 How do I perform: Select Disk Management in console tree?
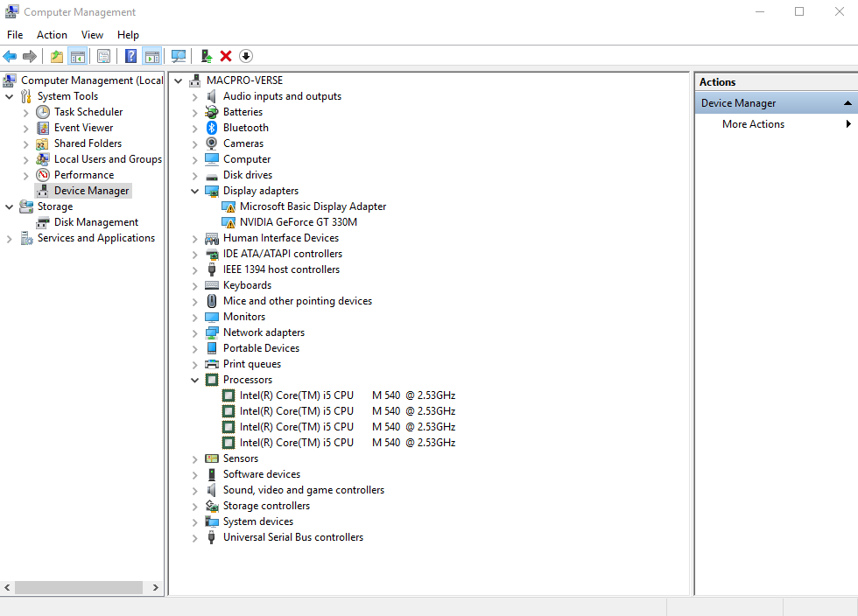[x=95, y=222]
